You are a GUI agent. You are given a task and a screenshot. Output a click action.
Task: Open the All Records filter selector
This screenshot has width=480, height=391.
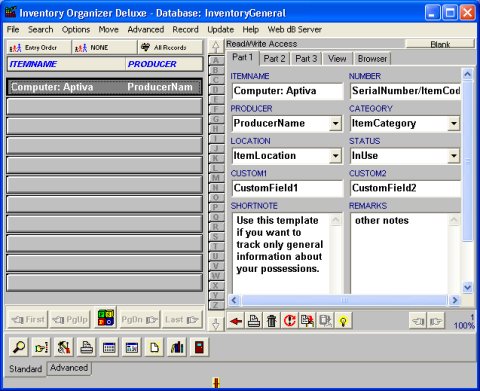pyautogui.click(x=170, y=47)
